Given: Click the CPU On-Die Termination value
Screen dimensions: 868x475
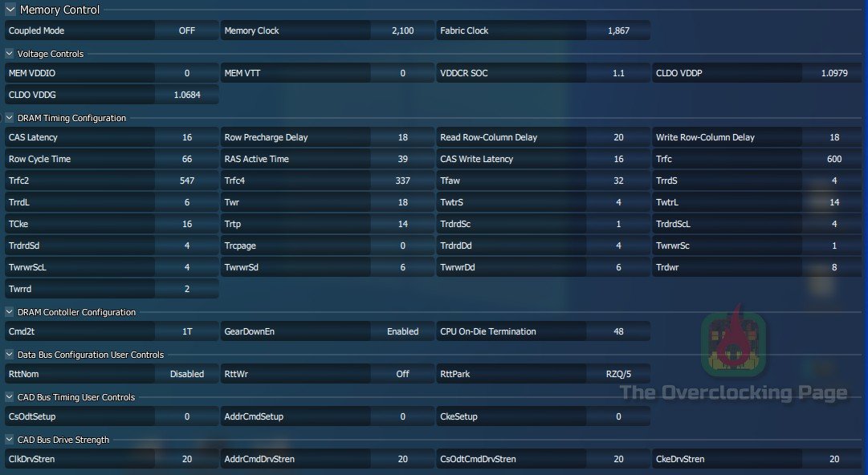Looking at the screenshot, I should 618,331.
